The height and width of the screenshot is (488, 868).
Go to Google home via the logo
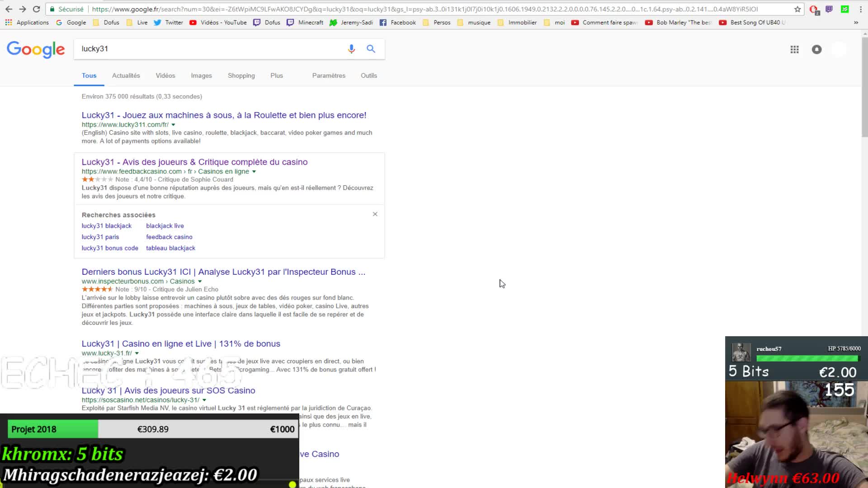(36, 49)
